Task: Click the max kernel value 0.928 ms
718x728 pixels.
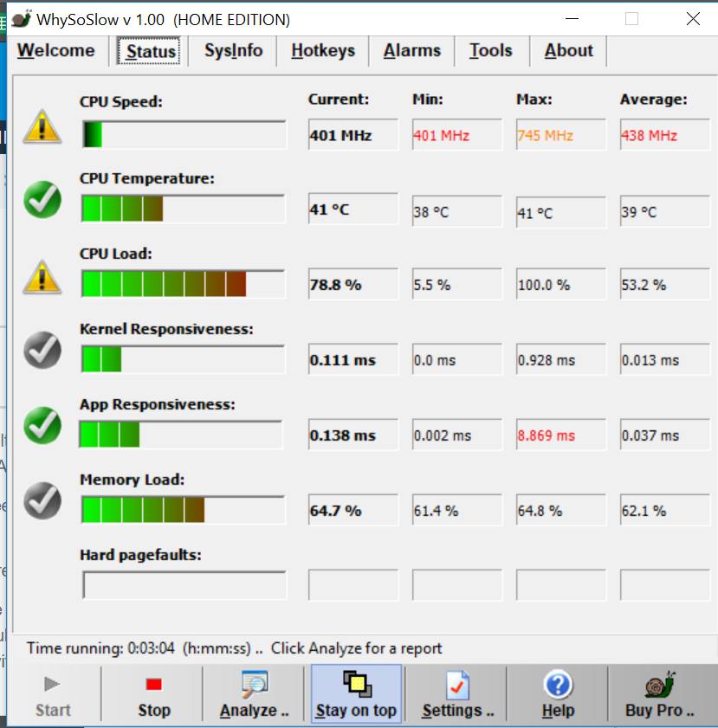Action: [561, 359]
